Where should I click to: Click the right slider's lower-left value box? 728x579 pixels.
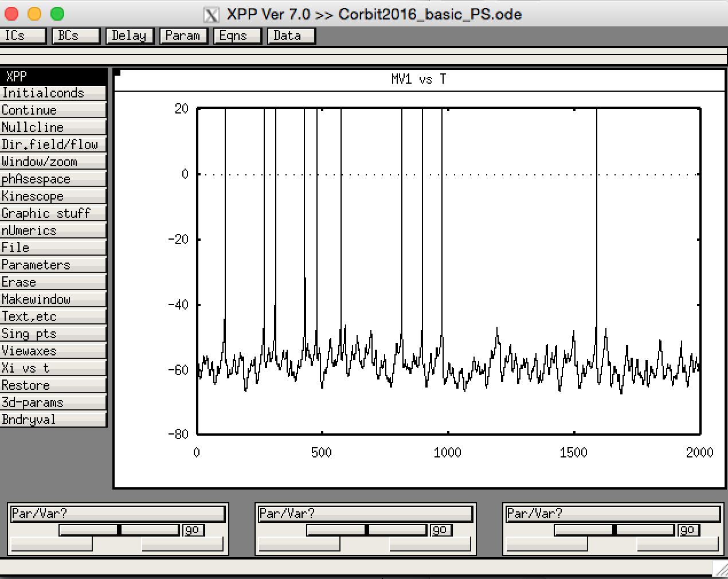click(547, 544)
